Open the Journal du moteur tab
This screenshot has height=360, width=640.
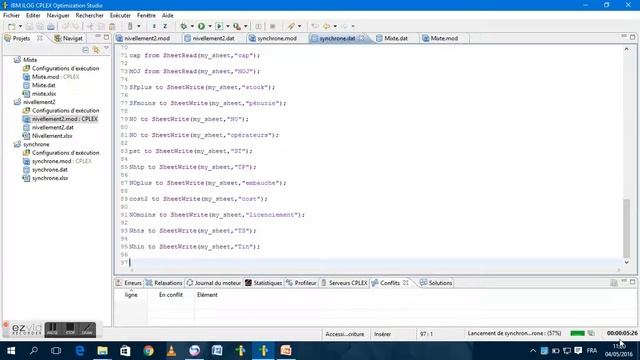pyautogui.click(x=214, y=283)
